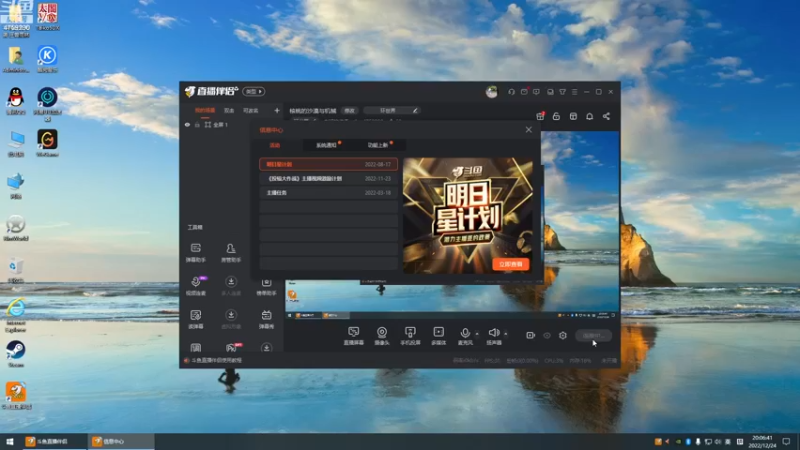This screenshot has height=450, width=800.
Task: Select the message row dated 2022-11-23
Action: (x=329, y=179)
